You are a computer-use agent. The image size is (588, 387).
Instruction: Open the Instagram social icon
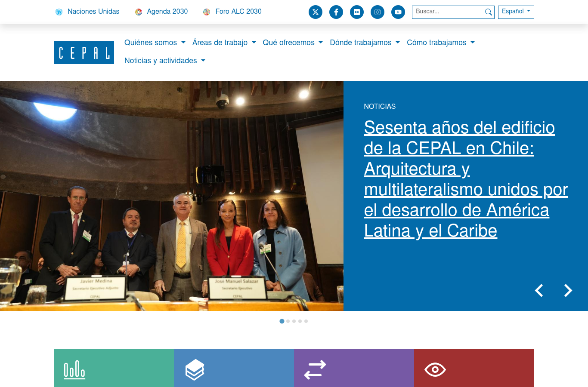[x=378, y=12]
